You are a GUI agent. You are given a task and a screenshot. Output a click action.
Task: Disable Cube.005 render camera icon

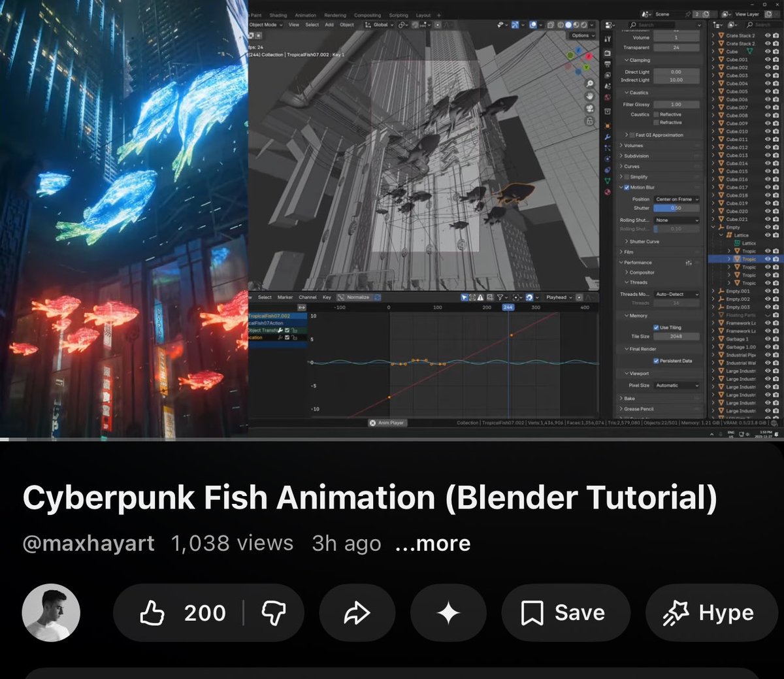click(x=776, y=91)
